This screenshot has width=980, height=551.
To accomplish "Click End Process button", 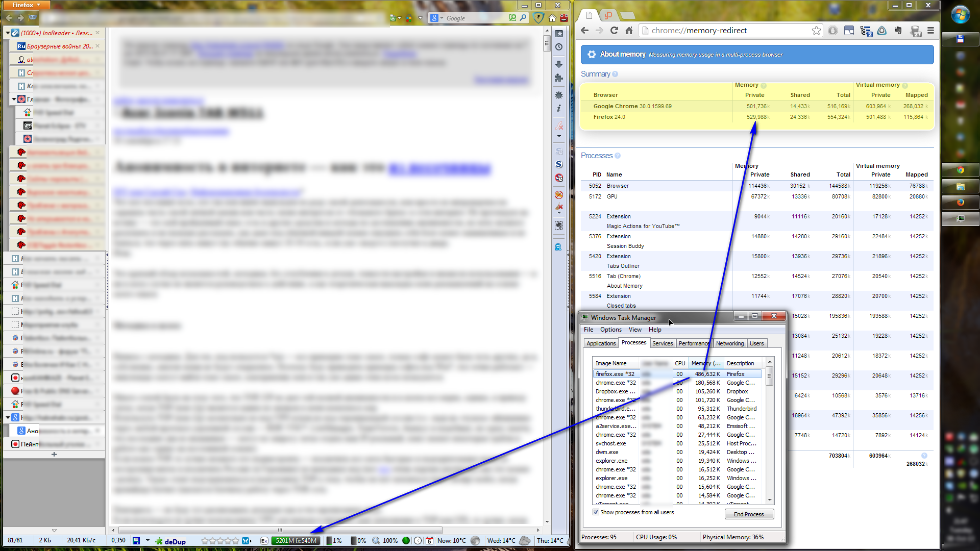I will (x=749, y=514).
